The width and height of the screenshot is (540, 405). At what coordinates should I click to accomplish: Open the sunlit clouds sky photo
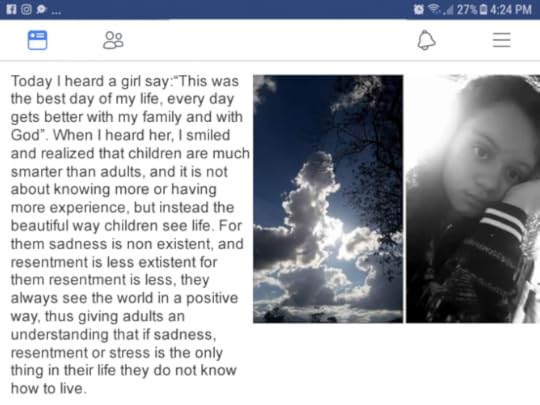point(328,199)
